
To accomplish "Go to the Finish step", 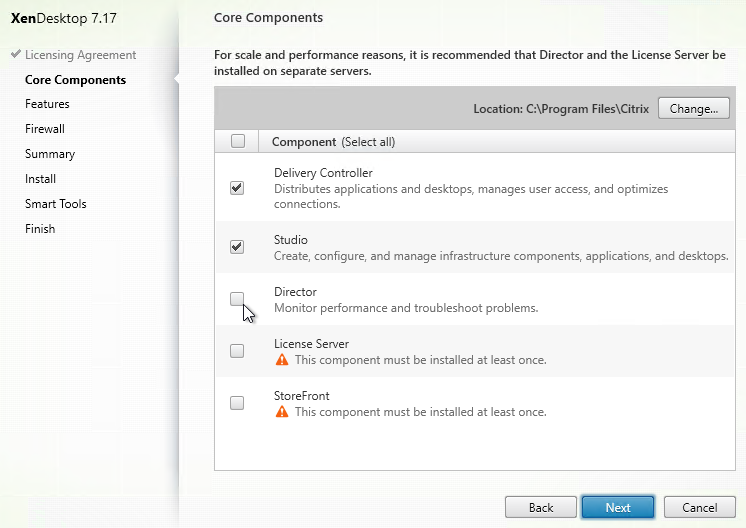I will [40, 229].
